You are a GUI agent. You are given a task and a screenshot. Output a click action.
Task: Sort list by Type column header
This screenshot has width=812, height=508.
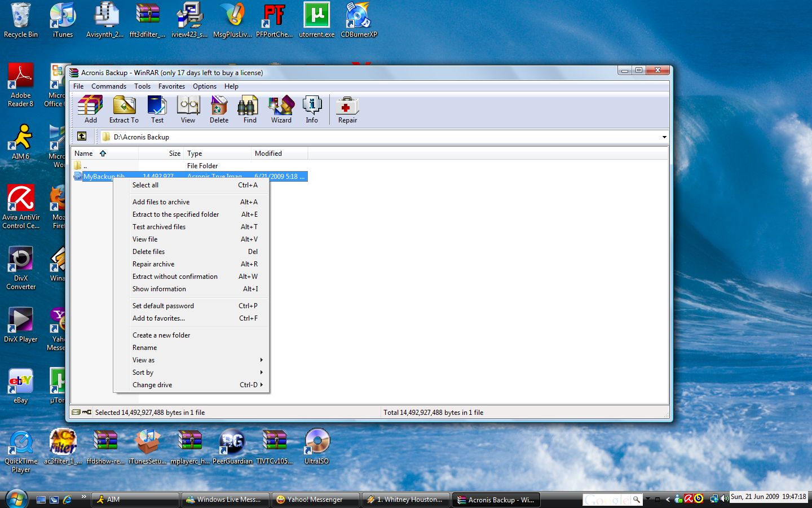tap(218, 154)
